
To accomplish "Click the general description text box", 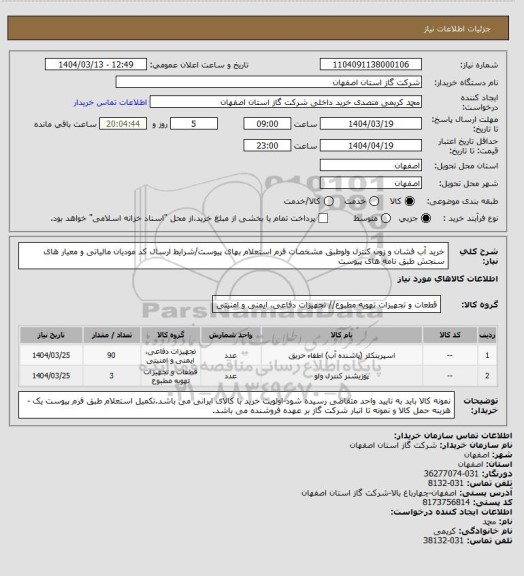I will (233, 256).
